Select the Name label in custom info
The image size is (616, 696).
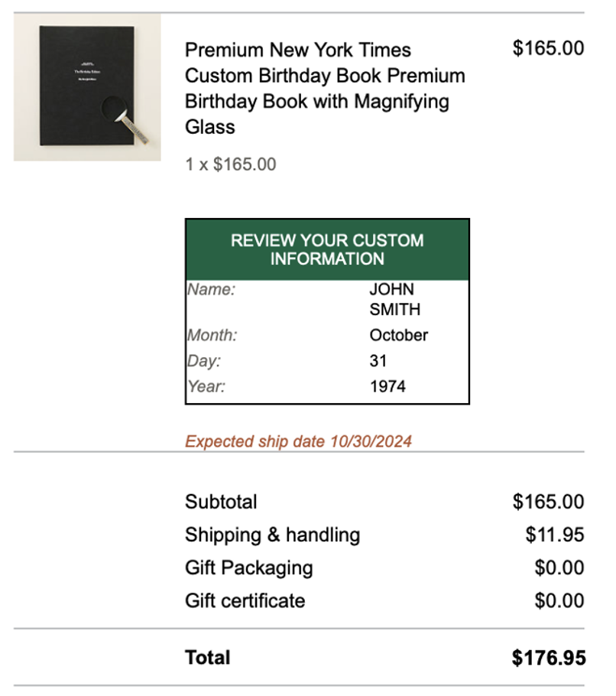(211, 289)
